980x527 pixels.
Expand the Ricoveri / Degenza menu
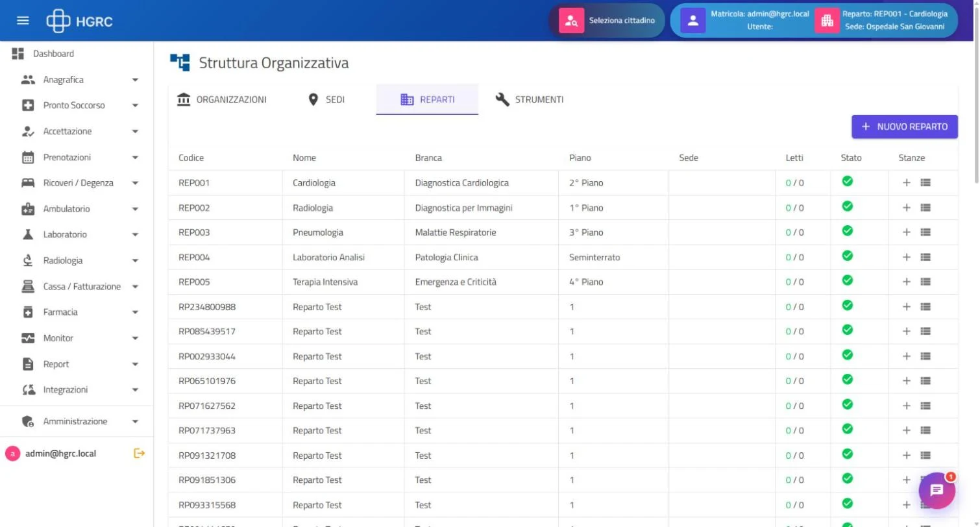(77, 183)
